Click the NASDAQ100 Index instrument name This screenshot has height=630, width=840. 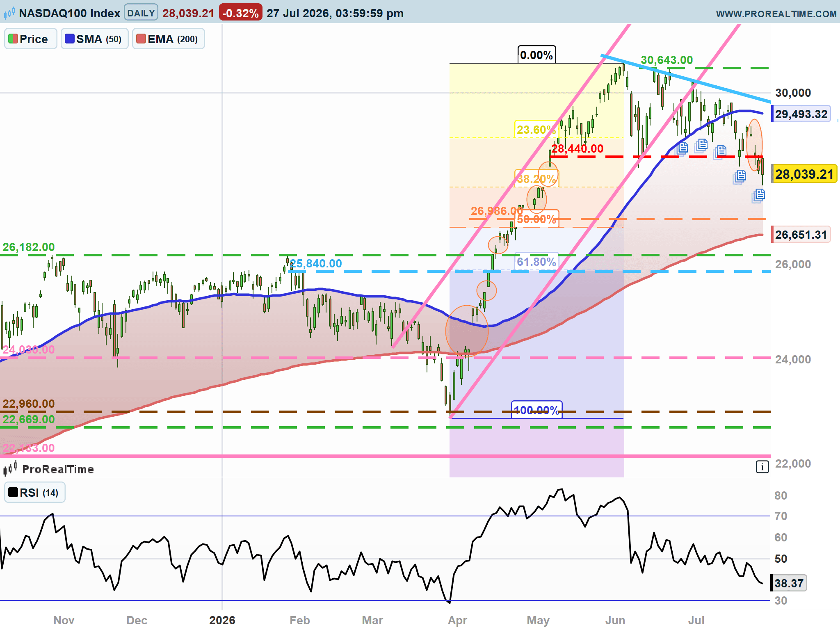70,13
